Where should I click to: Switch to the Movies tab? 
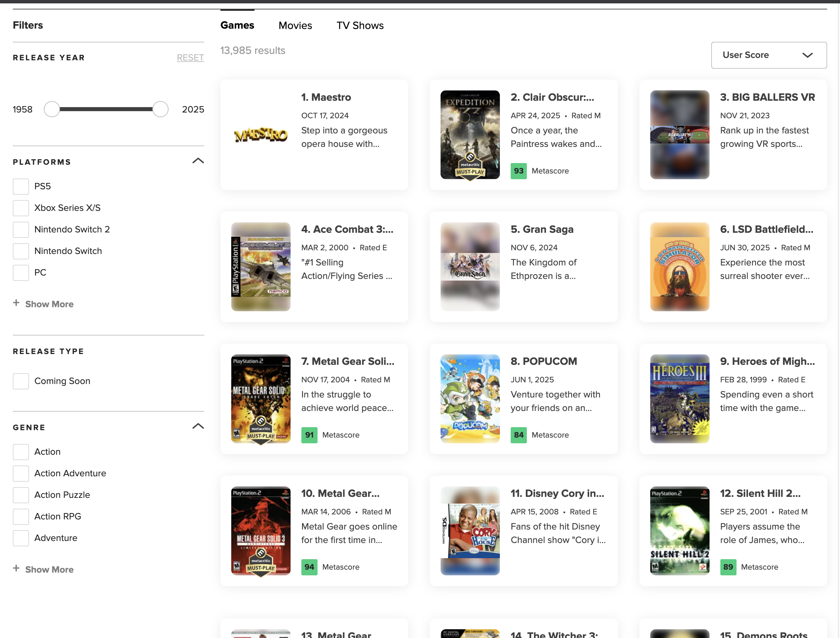click(x=295, y=26)
